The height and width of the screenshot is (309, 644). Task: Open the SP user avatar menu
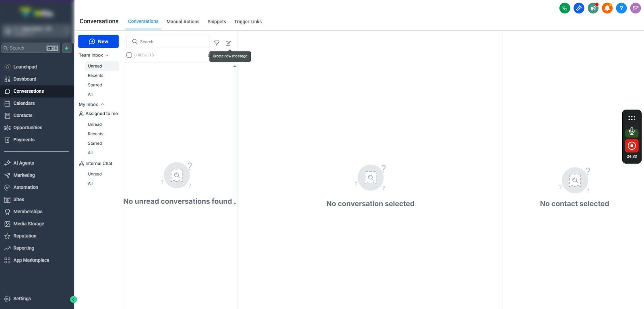[636, 8]
